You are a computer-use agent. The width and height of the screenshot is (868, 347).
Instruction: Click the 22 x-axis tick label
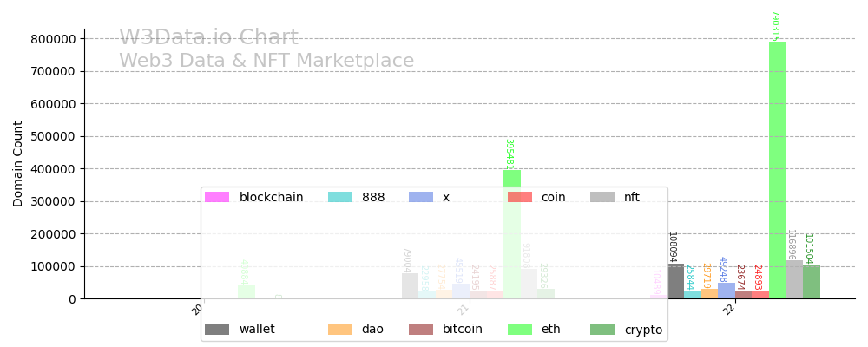point(731,311)
